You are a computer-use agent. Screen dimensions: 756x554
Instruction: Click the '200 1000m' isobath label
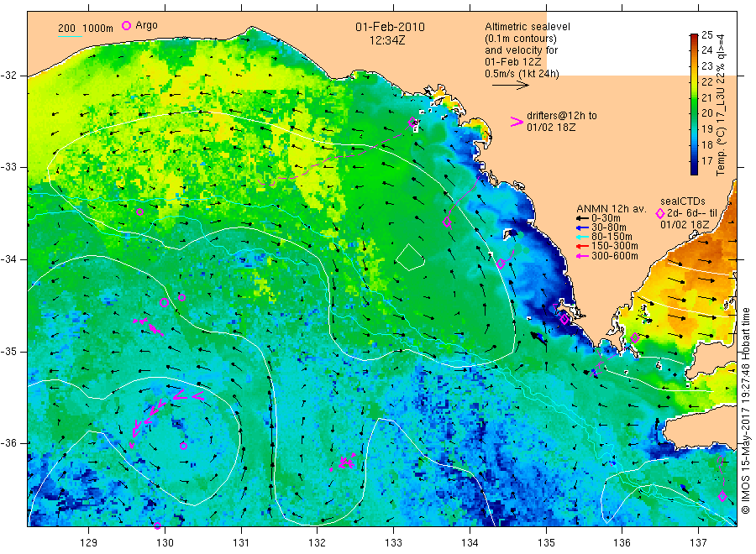tap(86, 29)
